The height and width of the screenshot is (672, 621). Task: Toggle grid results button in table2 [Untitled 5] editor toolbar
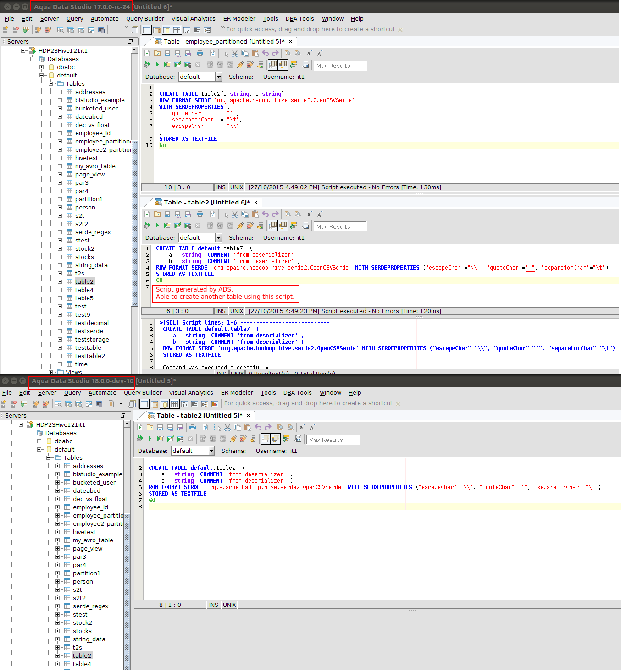click(266, 439)
